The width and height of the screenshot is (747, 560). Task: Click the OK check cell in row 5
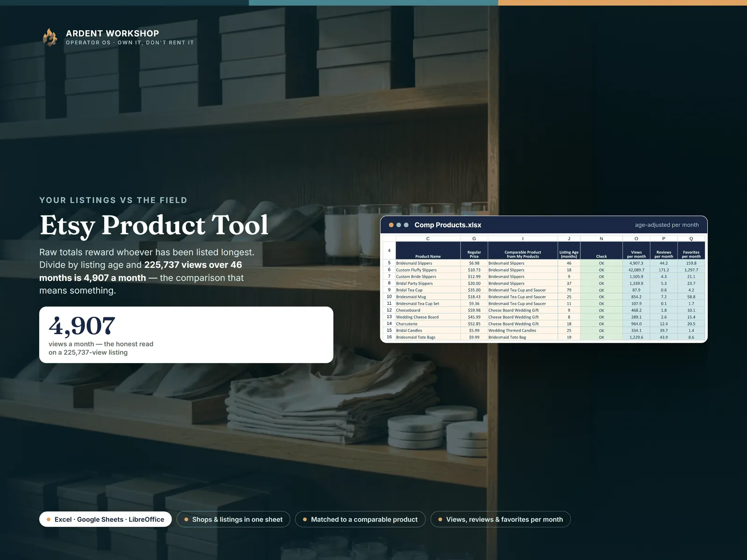[601, 263]
